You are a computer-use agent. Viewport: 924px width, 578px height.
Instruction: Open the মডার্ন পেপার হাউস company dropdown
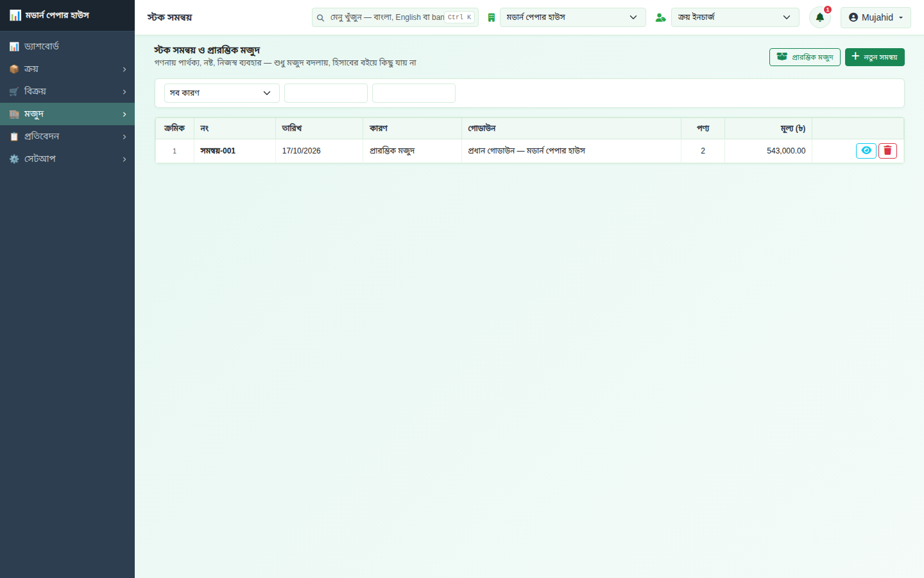[x=573, y=17]
